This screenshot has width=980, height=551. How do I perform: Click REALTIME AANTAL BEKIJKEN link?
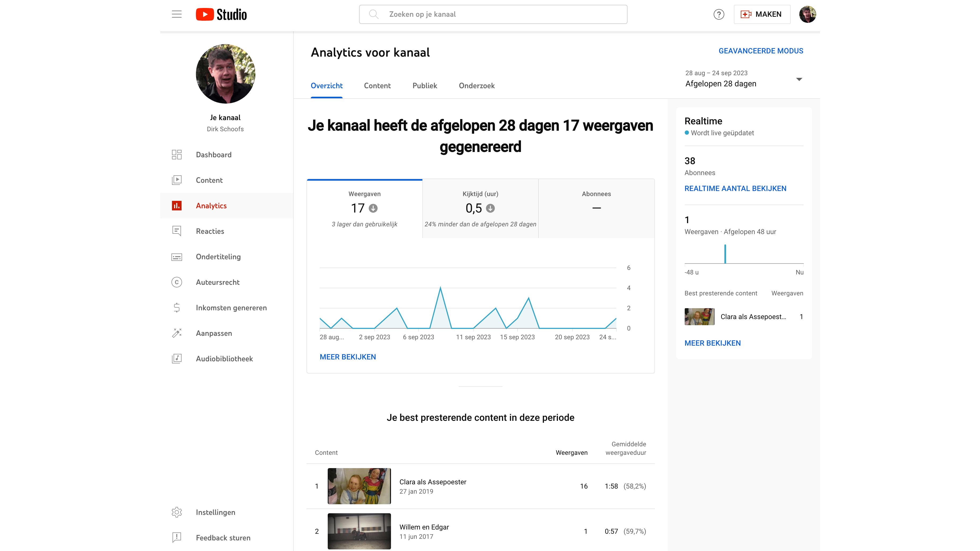(735, 189)
